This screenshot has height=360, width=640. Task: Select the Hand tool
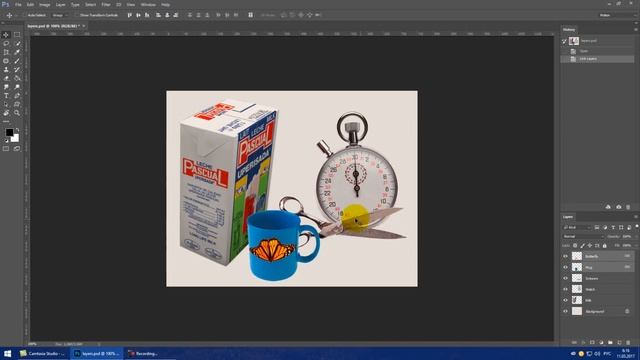coord(6,113)
